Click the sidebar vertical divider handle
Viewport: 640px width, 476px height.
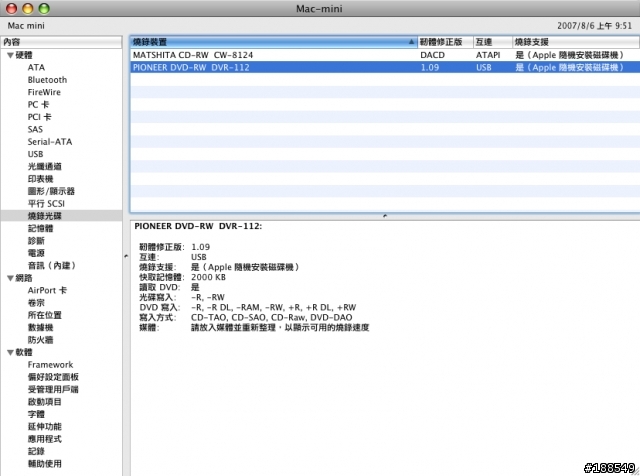126,256
